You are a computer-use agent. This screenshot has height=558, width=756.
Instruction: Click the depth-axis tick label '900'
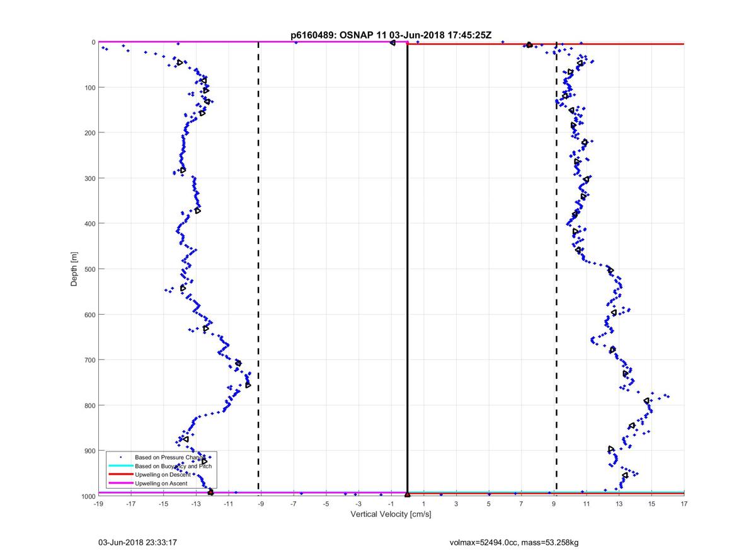89,451
